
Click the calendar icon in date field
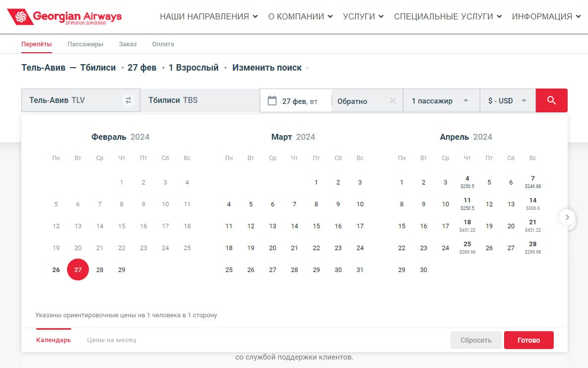[272, 100]
